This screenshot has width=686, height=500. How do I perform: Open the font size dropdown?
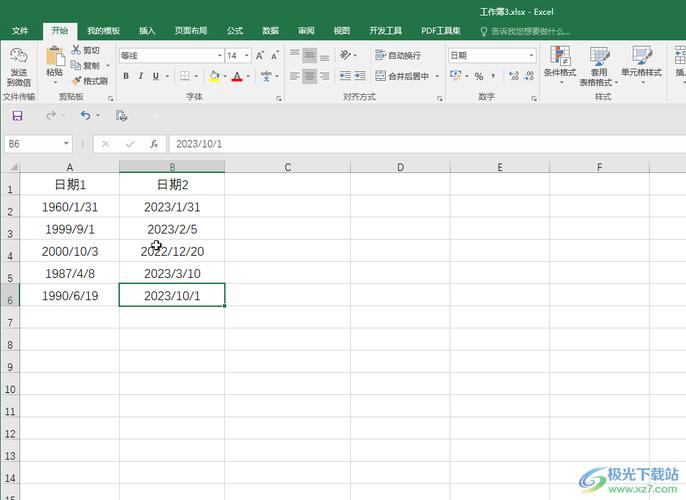[x=246, y=56]
